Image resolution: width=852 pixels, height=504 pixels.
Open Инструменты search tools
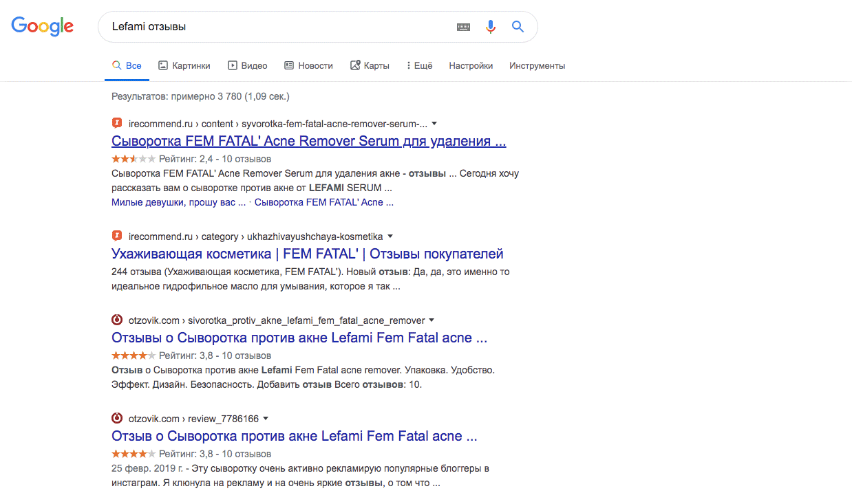(537, 65)
